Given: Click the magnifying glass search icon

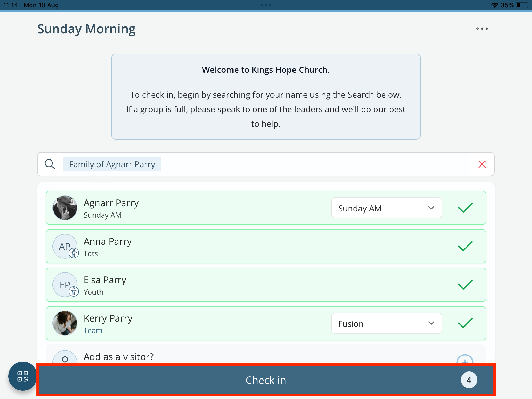Looking at the screenshot, I should click(50, 164).
